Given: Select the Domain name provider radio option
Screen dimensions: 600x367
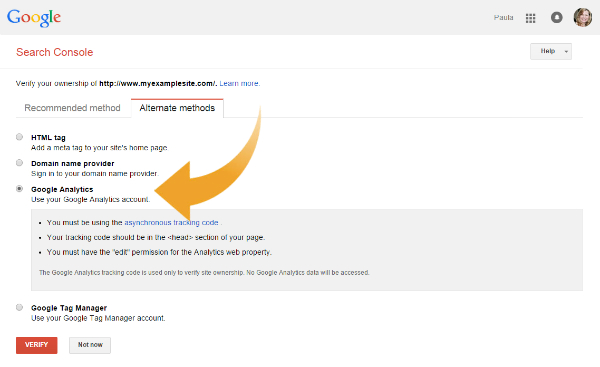Looking at the screenshot, I should point(20,163).
